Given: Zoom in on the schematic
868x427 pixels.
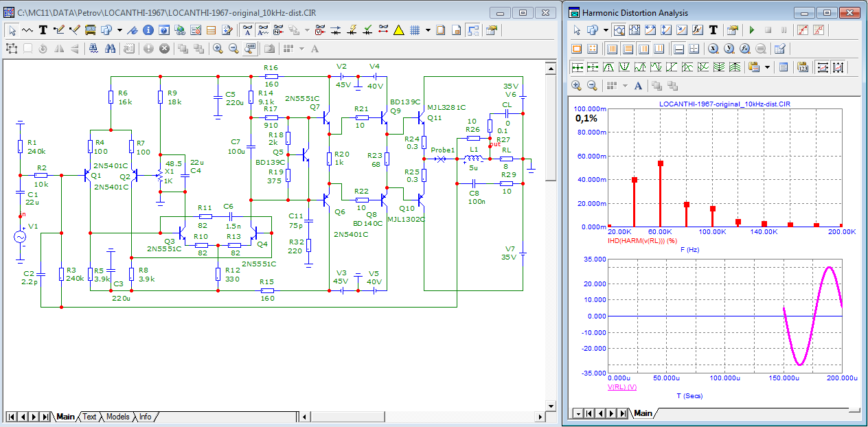Looking at the screenshot, I should tap(218, 49).
